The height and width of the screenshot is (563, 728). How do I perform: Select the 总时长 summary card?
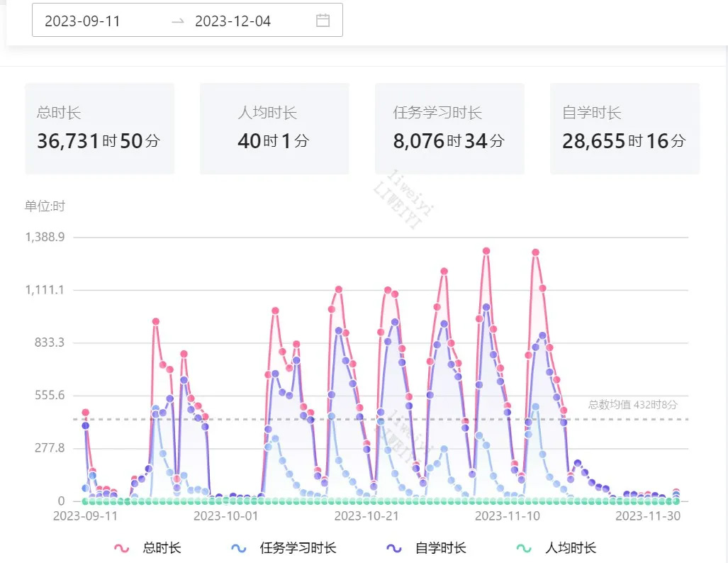(x=99, y=128)
